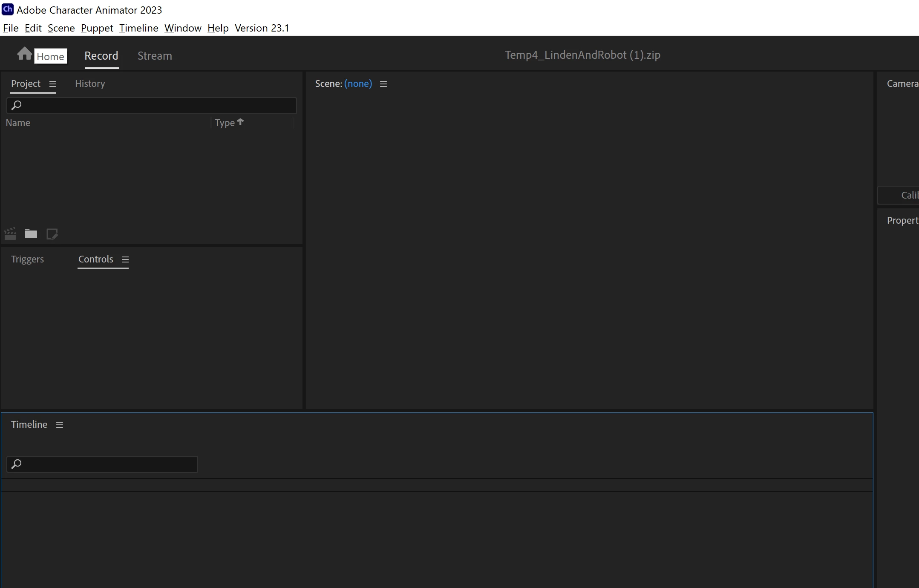This screenshot has height=588, width=919.
Task: Switch to Stream mode
Action: pyautogui.click(x=155, y=56)
